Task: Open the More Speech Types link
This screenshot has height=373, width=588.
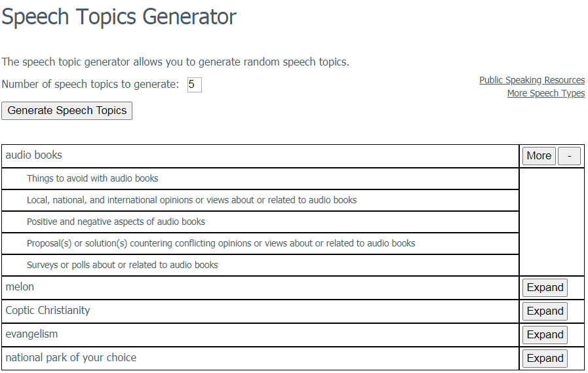Action: (545, 93)
